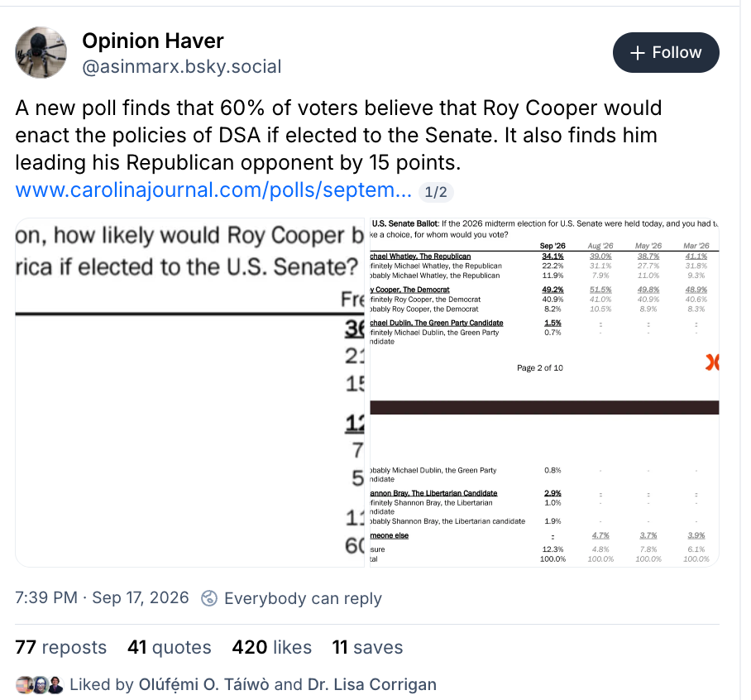This screenshot has height=700, width=751.
Task: Open the U.S. Senate Ballot table image
Action: (x=544, y=392)
